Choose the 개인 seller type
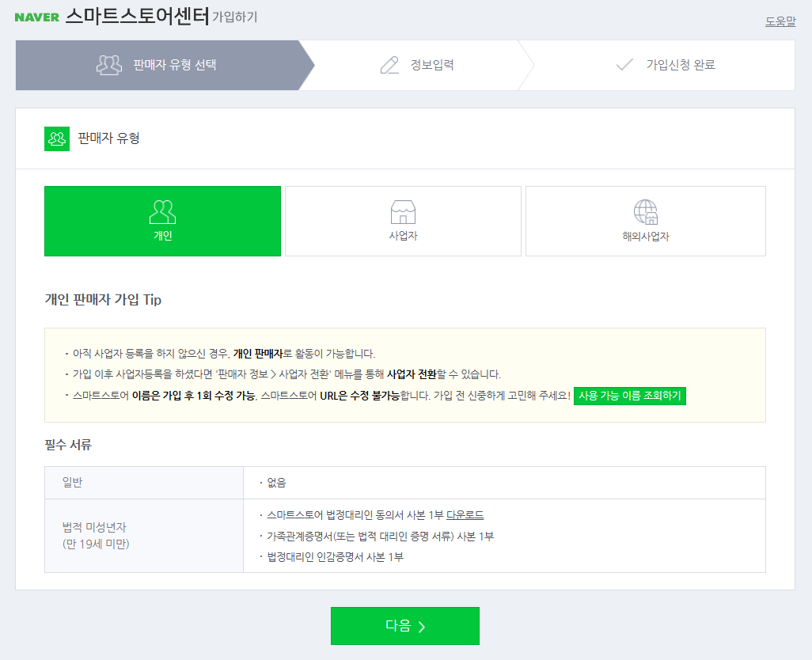The height and width of the screenshot is (660, 812). click(x=162, y=221)
